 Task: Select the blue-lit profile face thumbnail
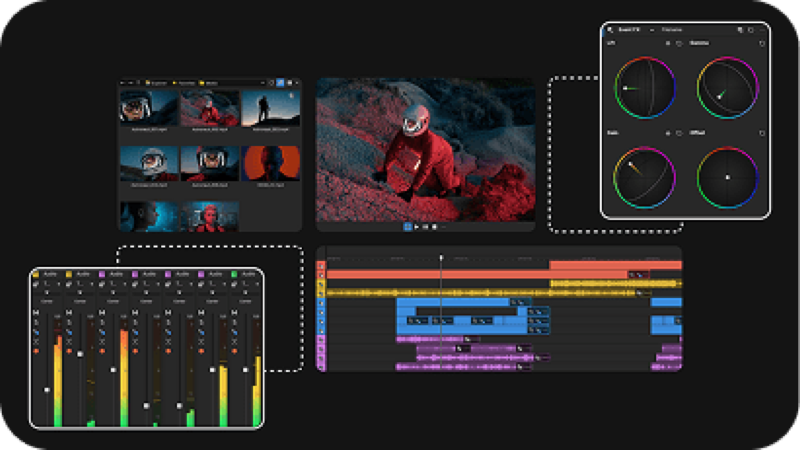(149, 216)
